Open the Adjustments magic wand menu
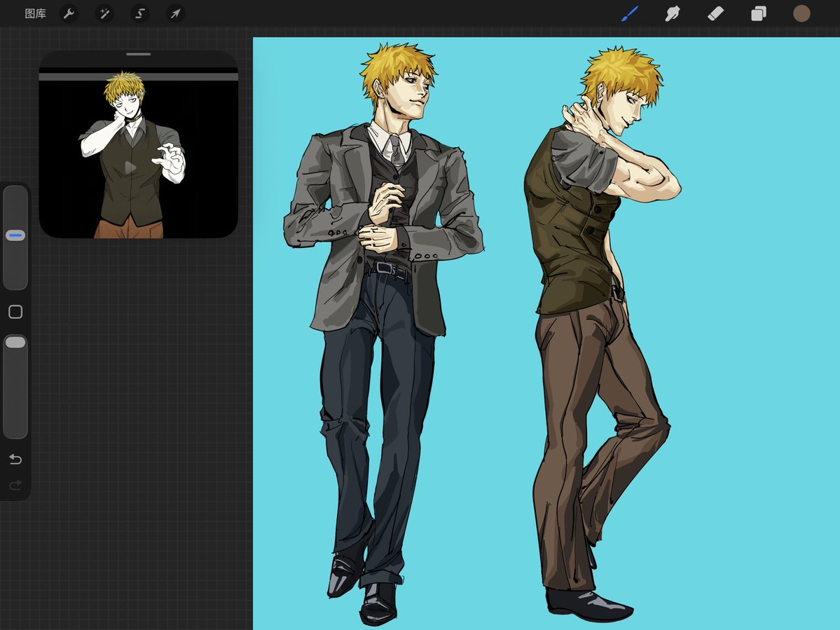This screenshot has height=630, width=840. pyautogui.click(x=104, y=13)
